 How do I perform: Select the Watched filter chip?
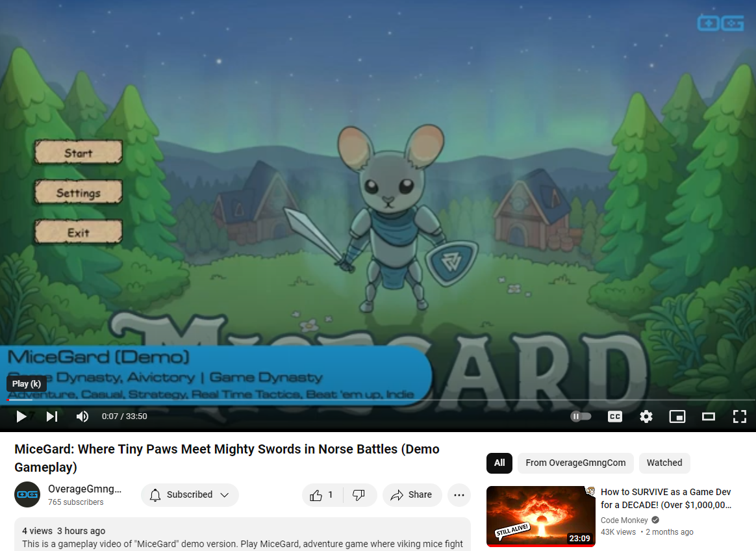[664, 463]
